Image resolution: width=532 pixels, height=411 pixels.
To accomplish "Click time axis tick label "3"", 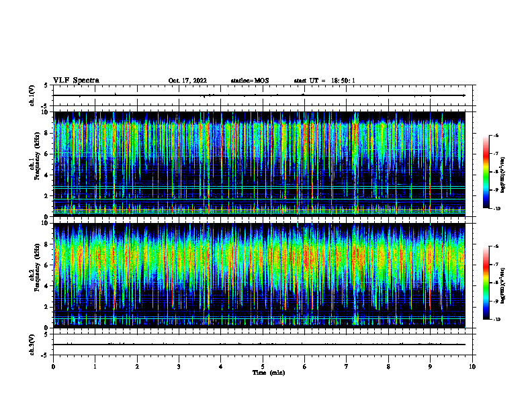I will [x=179, y=367].
